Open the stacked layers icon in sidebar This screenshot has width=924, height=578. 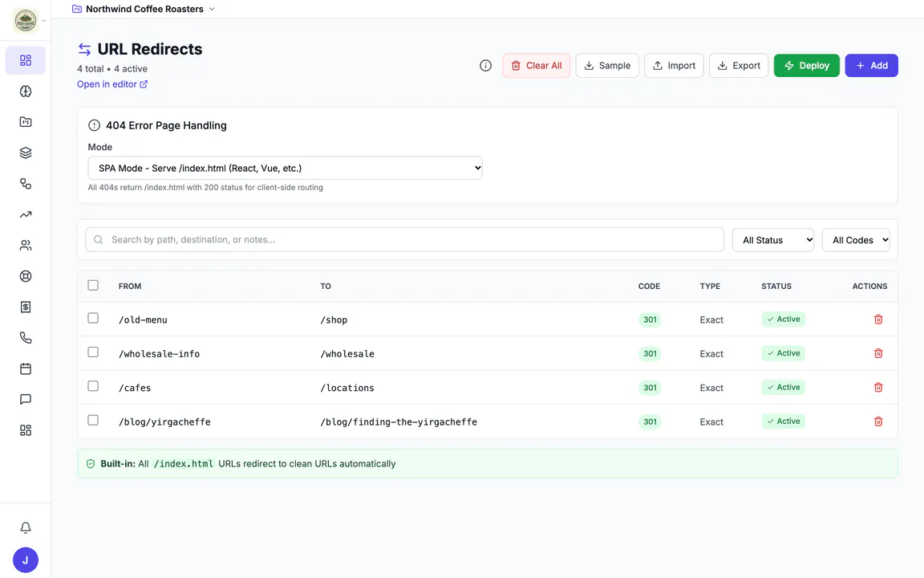click(x=26, y=153)
